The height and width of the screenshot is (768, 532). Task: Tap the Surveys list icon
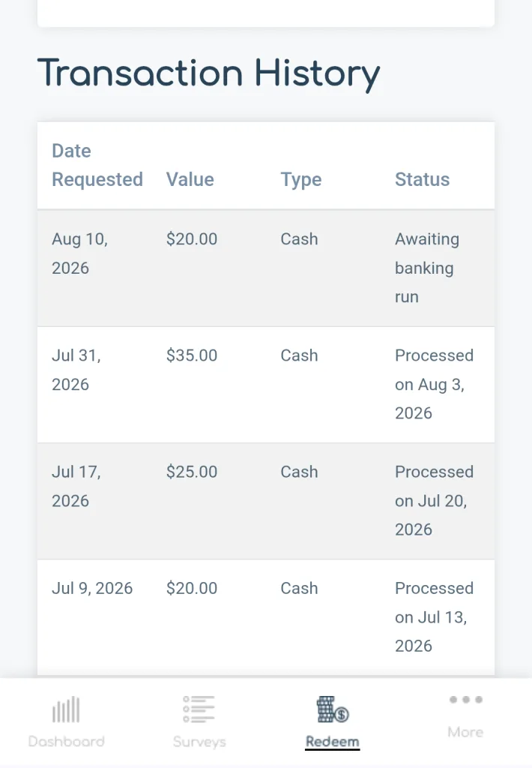pos(199,709)
